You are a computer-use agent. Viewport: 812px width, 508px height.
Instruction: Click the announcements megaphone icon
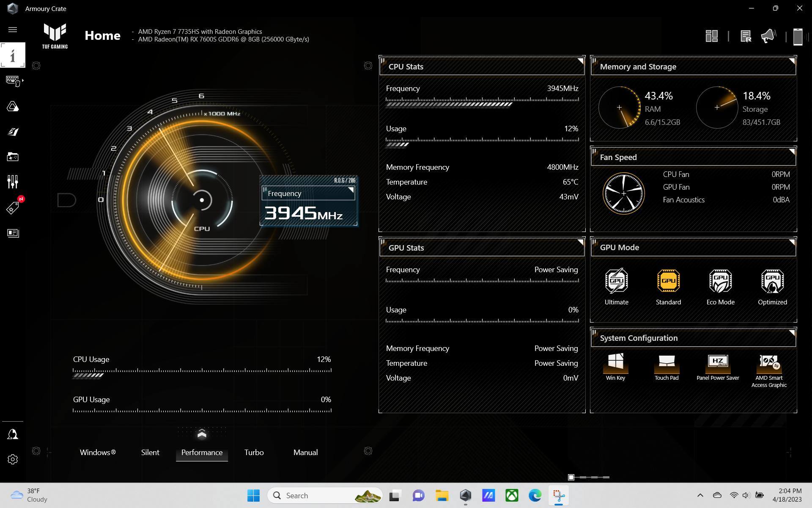(x=768, y=36)
